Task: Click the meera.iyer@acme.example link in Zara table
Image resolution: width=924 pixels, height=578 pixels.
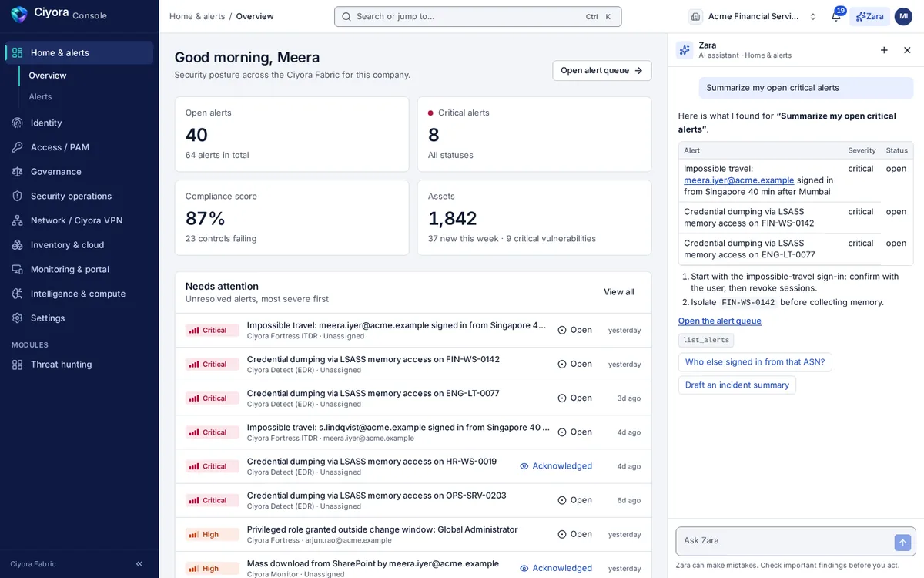Action: [738, 180]
